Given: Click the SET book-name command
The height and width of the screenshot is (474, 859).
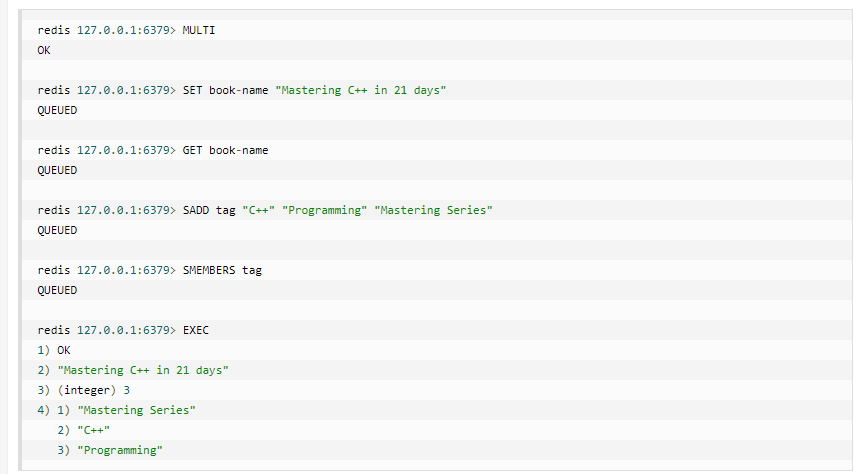Looking at the screenshot, I should (x=225, y=90).
